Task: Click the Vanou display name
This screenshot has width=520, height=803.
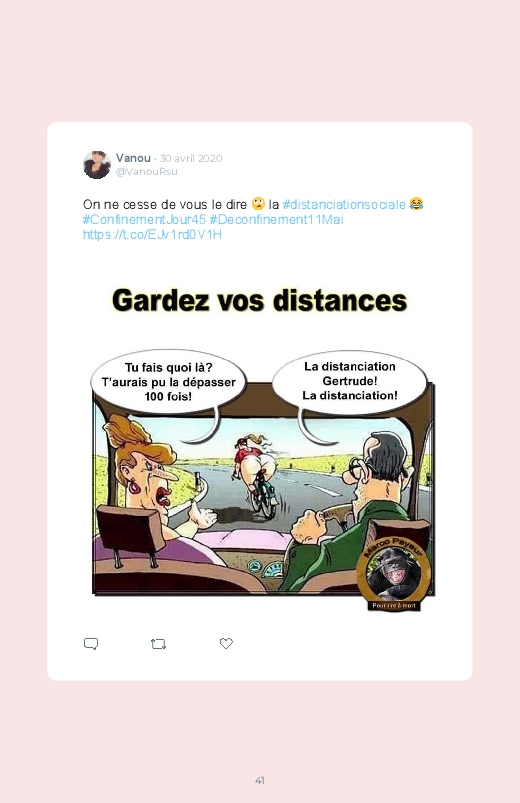Action: click(x=133, y=158)
